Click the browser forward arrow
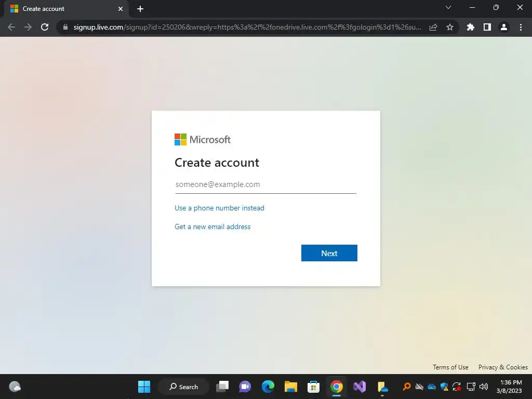 tap(28, 27)
